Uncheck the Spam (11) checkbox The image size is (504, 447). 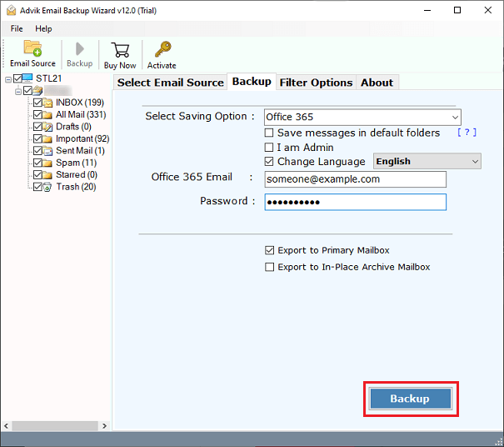[37, 163]
